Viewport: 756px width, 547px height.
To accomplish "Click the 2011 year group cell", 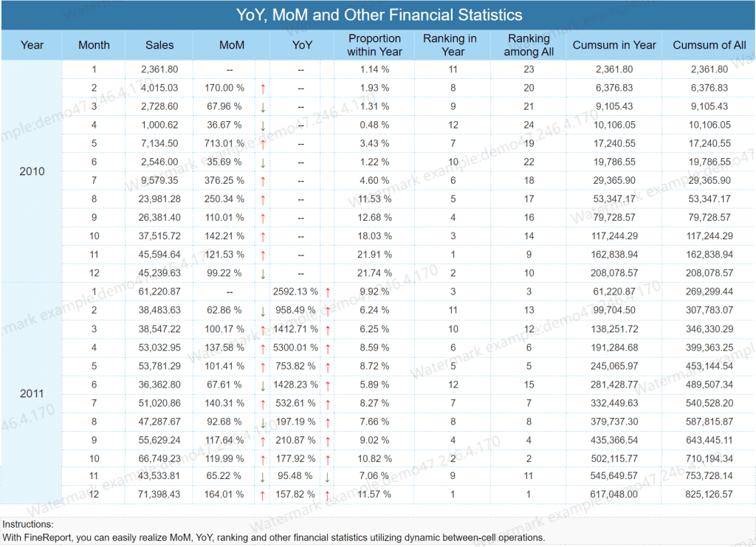I will pos(32,393).
